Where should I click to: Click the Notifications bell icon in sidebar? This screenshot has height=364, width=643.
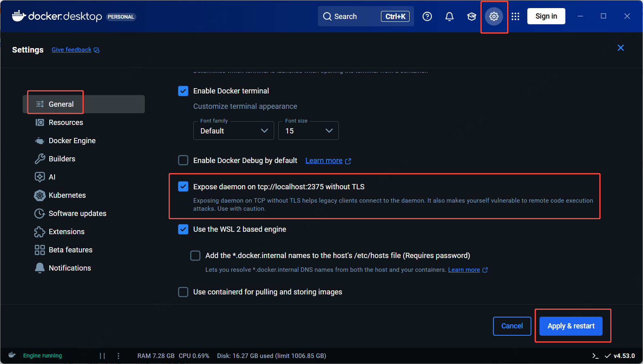pos(40,268)
